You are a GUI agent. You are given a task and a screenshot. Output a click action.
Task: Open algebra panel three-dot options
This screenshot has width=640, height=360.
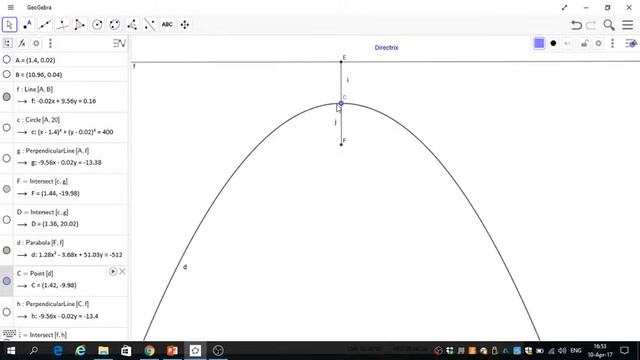pyautogui.click(x=50, y=43)
